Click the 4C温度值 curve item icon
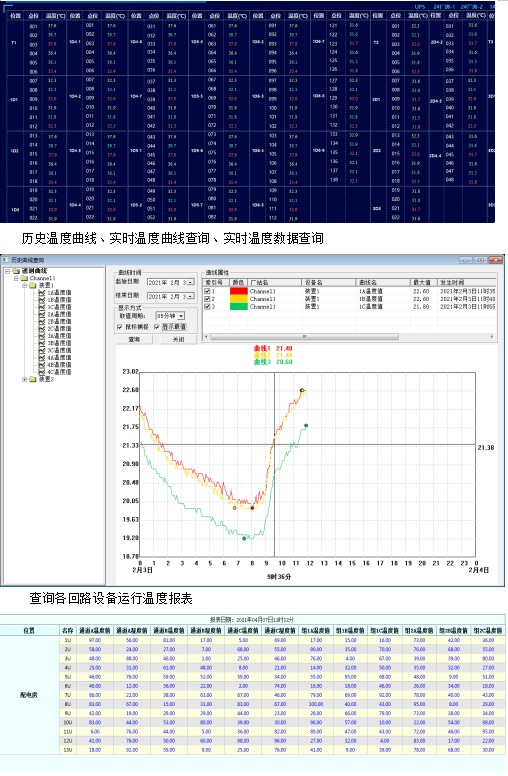508x776 pixels. pos(42,372)
